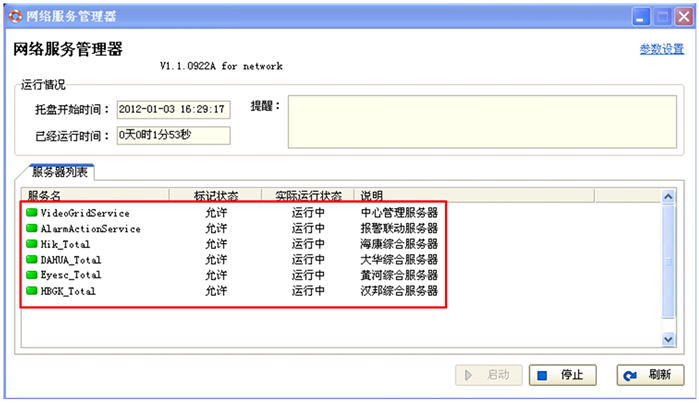Click green status icon beside DAHUA_Total
This screenshot has height=403, width=699.
click(32, 260)
